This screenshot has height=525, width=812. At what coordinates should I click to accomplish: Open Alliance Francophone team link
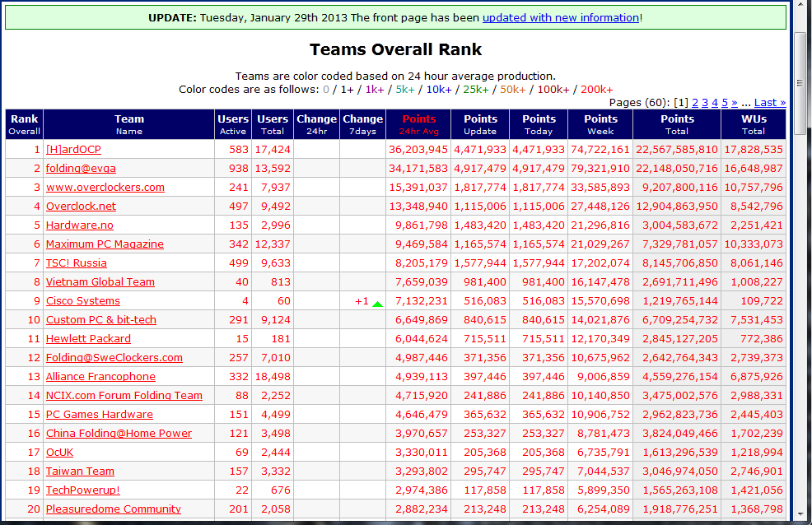pos(101,377)
